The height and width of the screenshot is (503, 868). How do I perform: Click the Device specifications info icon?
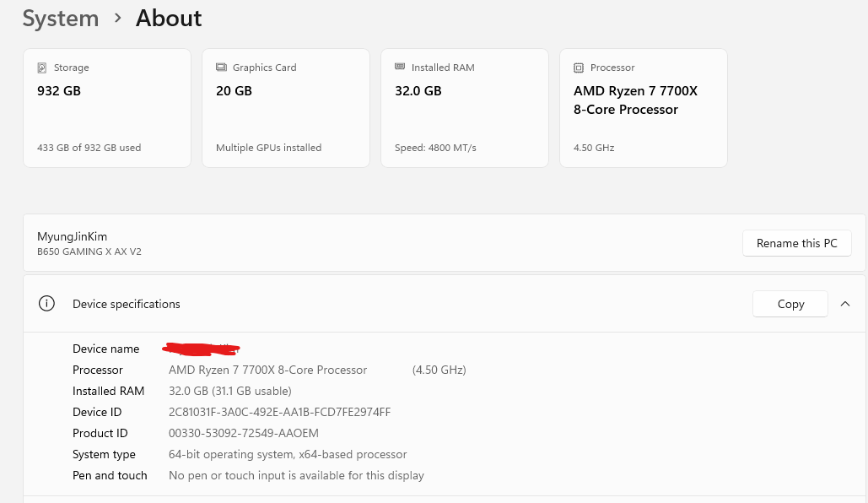tap(47, 304)
